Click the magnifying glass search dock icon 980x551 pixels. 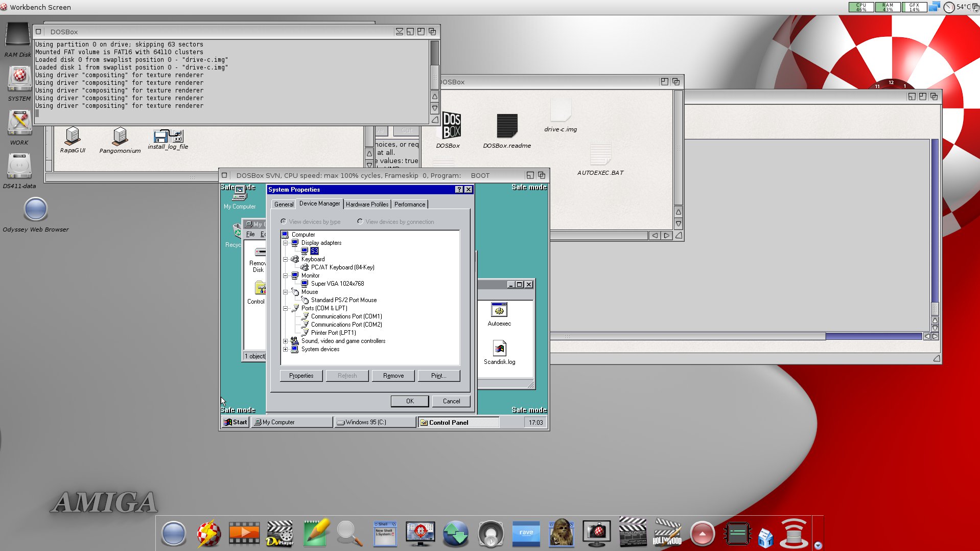pyautogui.click(x=350, y=533)
